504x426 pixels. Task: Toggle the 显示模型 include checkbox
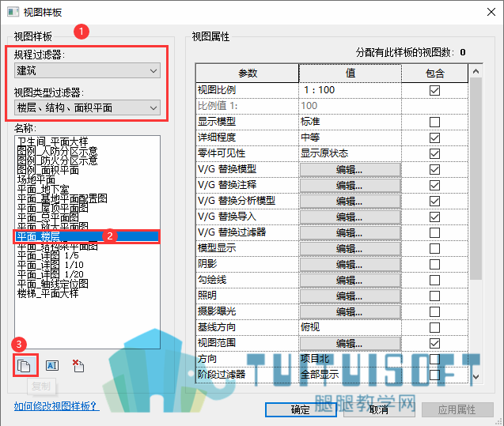tap(434, 122)
